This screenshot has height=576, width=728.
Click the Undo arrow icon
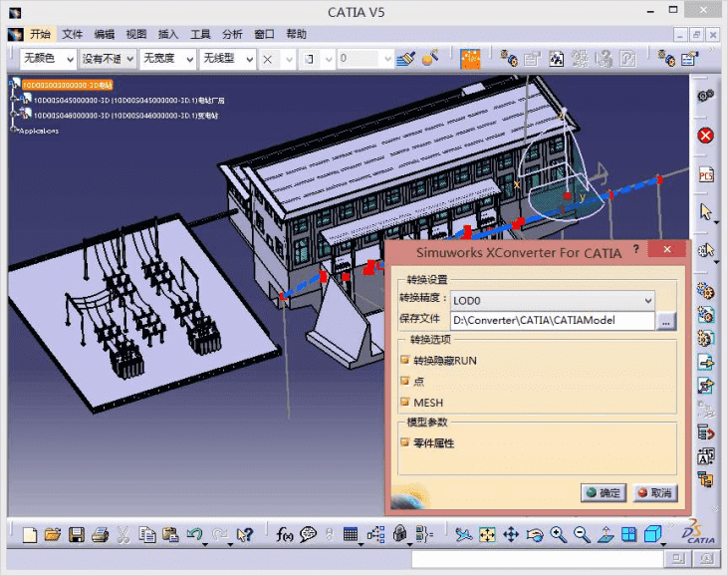pyautogui.click(x=194, y=535)
